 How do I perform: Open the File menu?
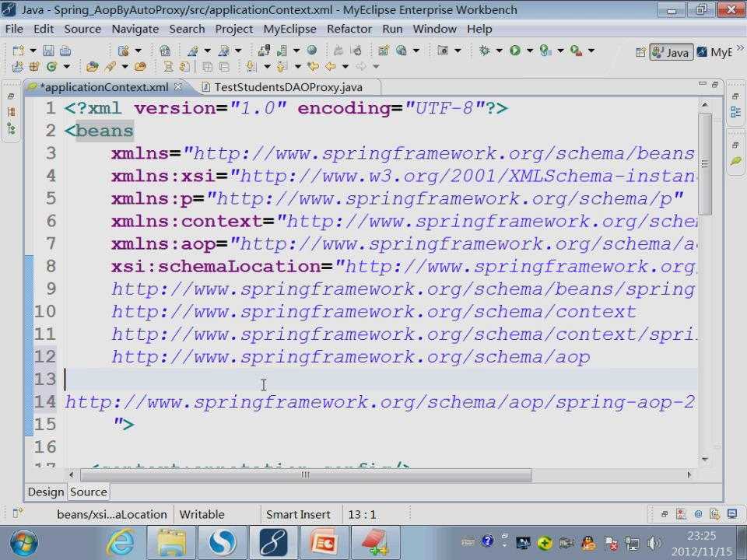[x=14, y=29]
